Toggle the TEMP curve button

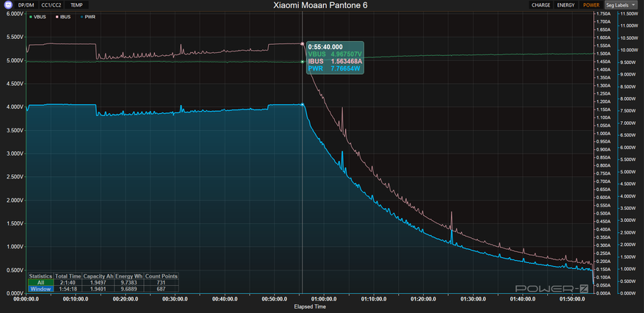(77, 5)
